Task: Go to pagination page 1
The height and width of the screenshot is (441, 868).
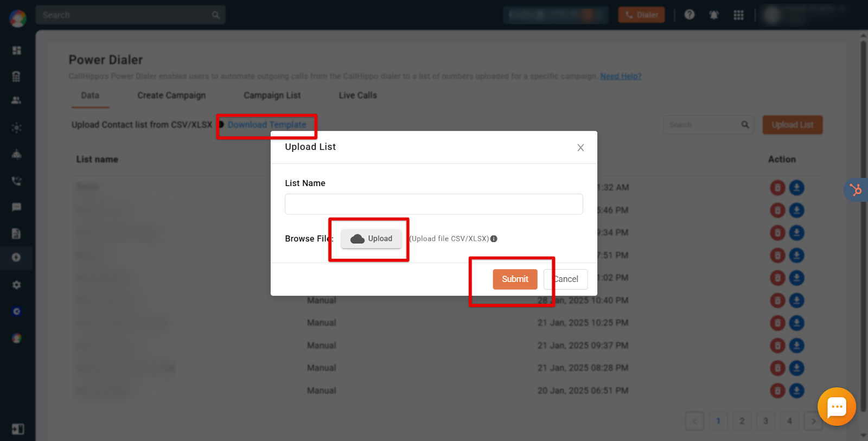Action: (x=718, y=421)
